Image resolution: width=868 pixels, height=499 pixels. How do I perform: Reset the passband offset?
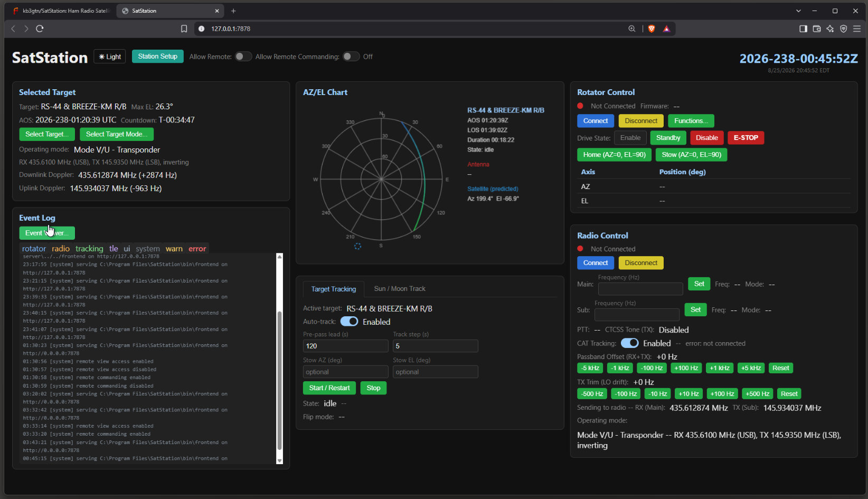point(780,368)
